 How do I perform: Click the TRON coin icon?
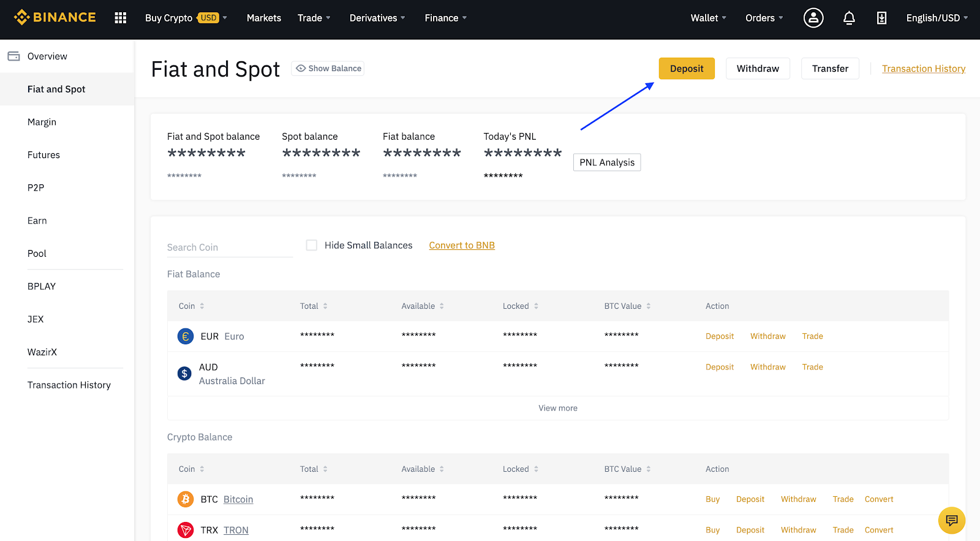click(x=186, y=530)
